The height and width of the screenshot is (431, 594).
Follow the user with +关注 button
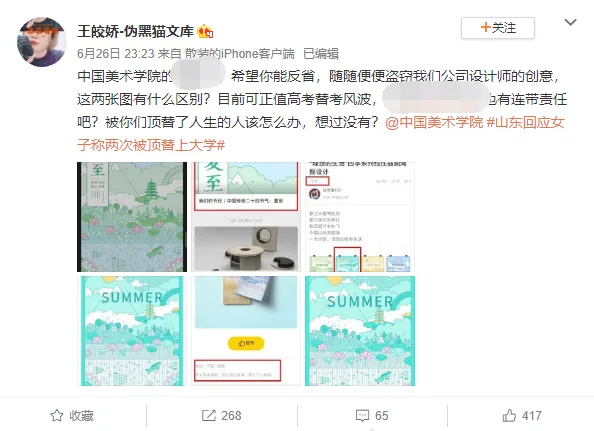(x=498, y=28)
